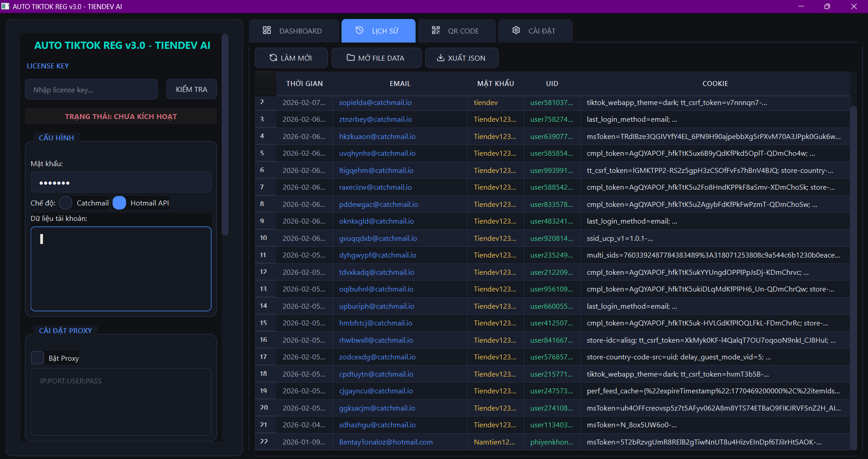
Task: Switch to the Cài Đặt tab
Action: (535, 31)
